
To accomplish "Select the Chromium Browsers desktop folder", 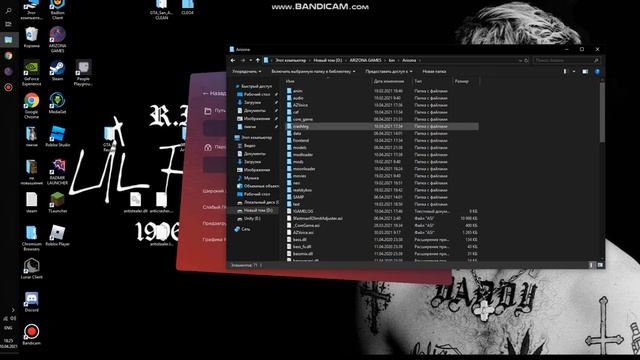I will coord(31,238).
